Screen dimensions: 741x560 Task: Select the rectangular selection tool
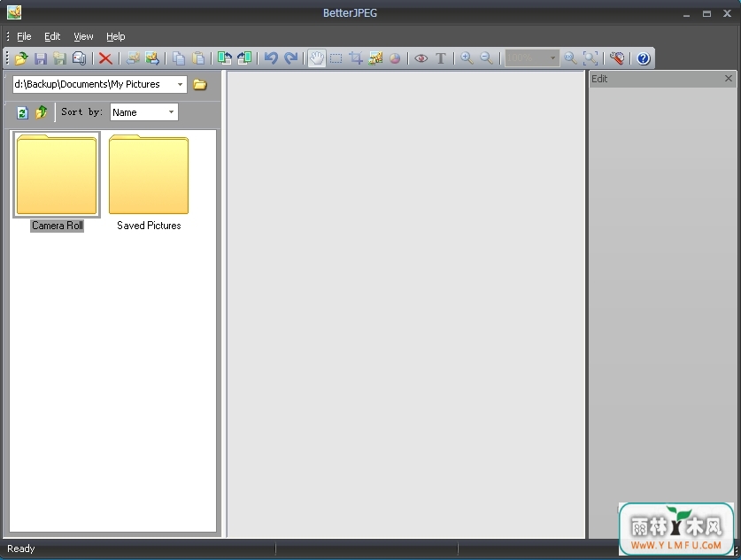[x=336, y=58]
